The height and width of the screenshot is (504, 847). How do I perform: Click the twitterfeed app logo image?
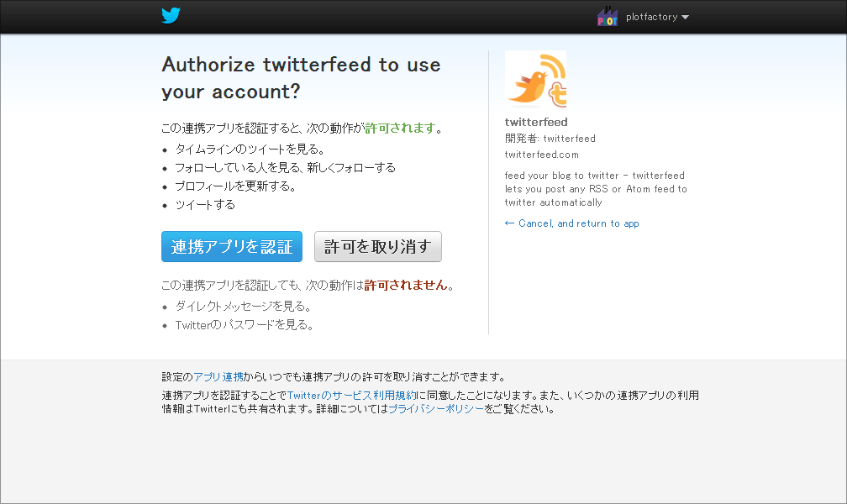tap(535, 80)
